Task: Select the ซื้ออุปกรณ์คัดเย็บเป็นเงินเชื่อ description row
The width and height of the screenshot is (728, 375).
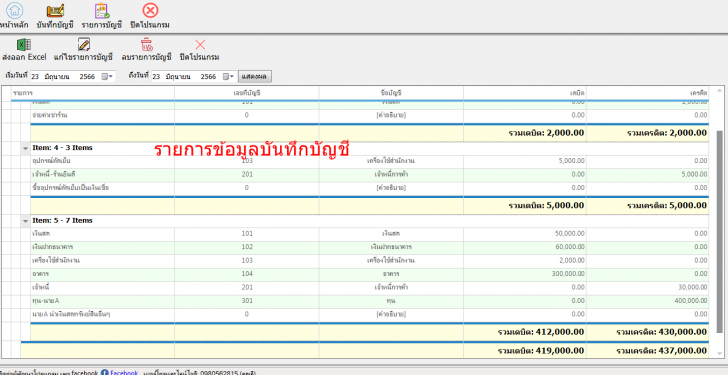Action: (x=369, y=188)
